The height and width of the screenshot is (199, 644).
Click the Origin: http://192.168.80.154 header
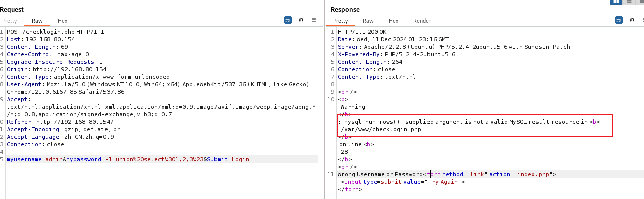56,69
